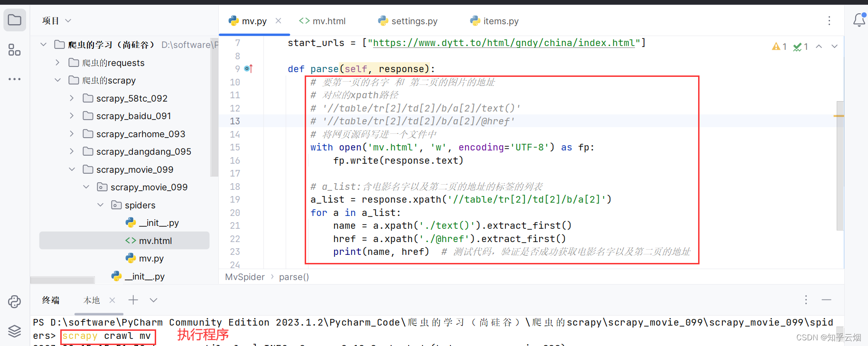Screen dimensions: 868x346
Task: Click 'def parse' function definition line
Action: pos(361,69)
